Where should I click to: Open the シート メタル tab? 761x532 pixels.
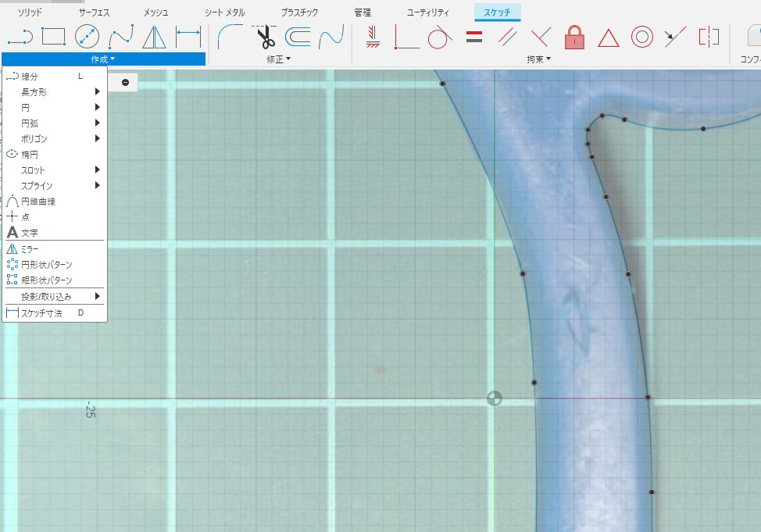(x=224, y=12)
